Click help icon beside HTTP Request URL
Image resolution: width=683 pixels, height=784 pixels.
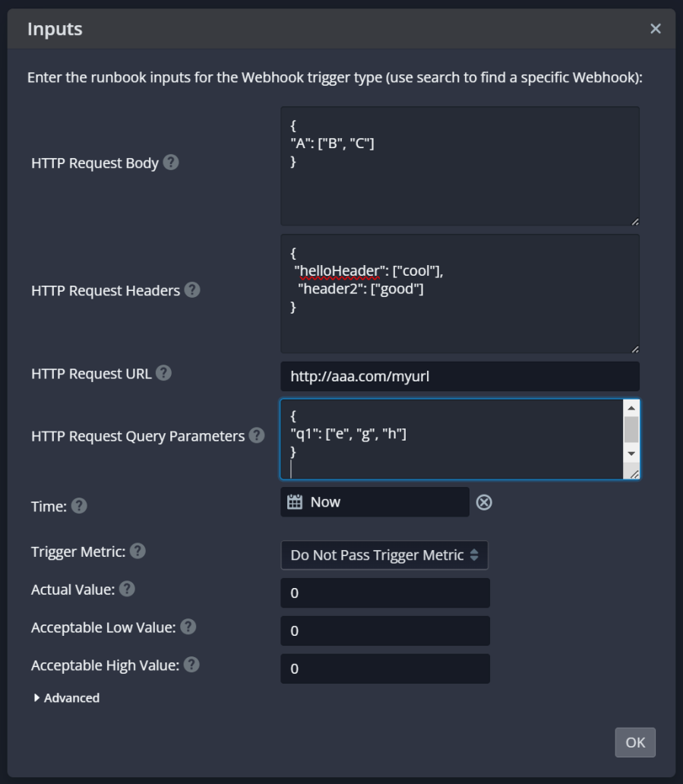point(163,373)
